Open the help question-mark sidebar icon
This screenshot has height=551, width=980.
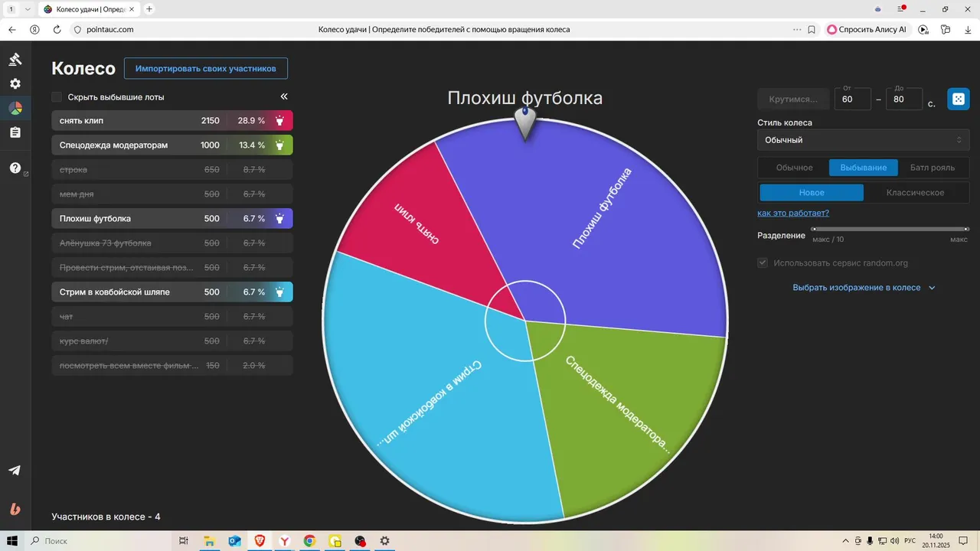[15, 168]
